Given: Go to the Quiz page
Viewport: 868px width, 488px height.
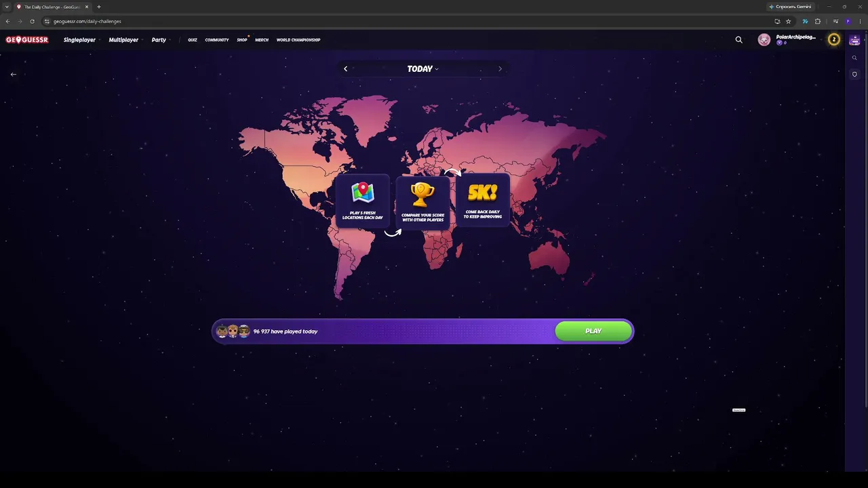Looking at the screenshot, I should (x=193, y=40).
